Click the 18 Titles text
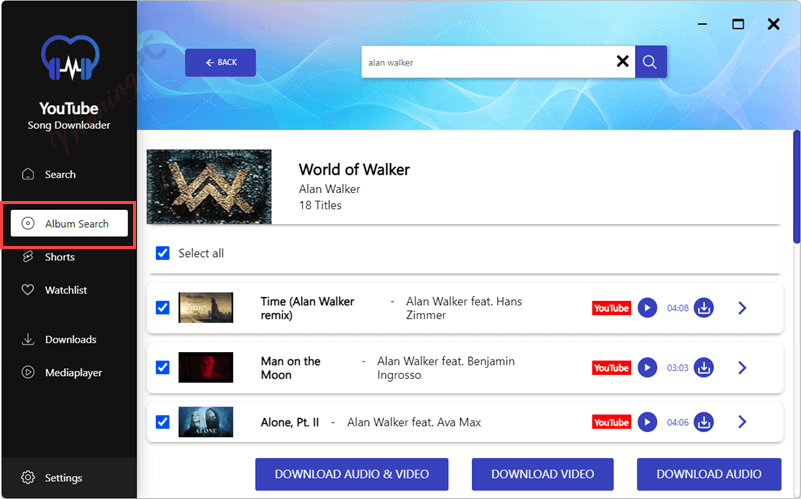Viewport: 801px width, 499px height. [x=320, y=205]
